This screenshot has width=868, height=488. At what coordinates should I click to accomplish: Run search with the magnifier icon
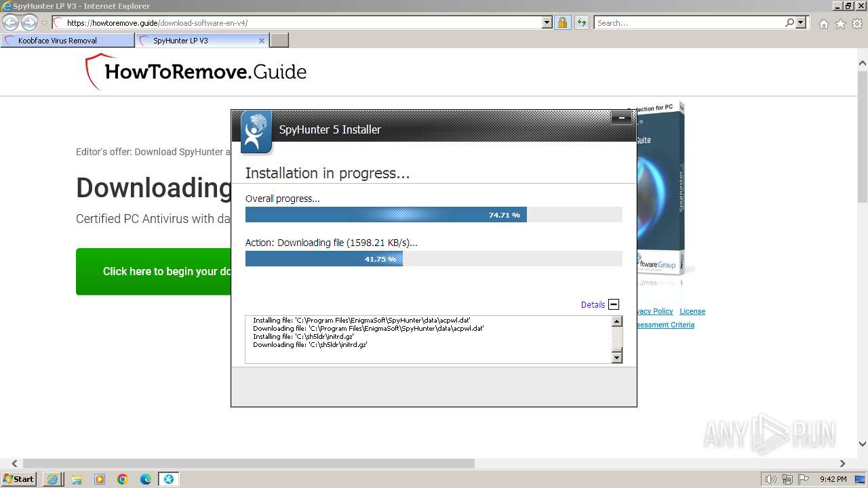789,23
